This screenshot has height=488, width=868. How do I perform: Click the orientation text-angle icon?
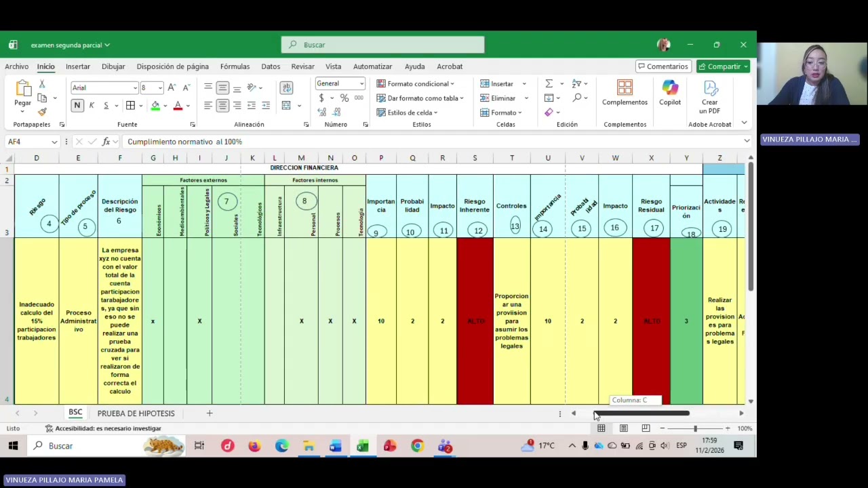252,87
